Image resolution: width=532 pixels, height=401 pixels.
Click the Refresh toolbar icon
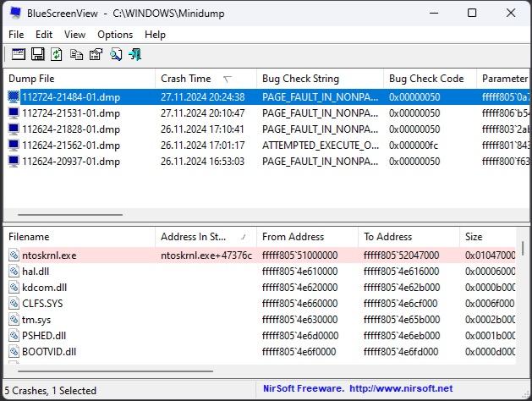(57, 54)
